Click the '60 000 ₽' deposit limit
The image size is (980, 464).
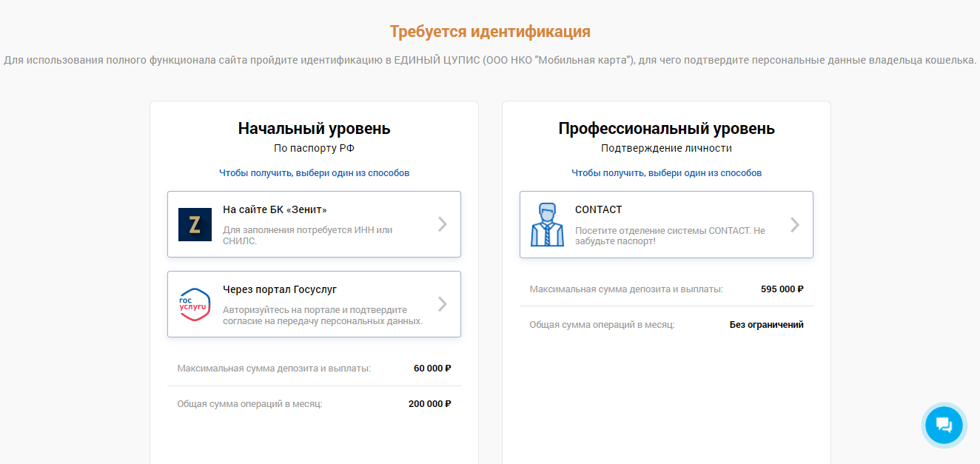432,368
